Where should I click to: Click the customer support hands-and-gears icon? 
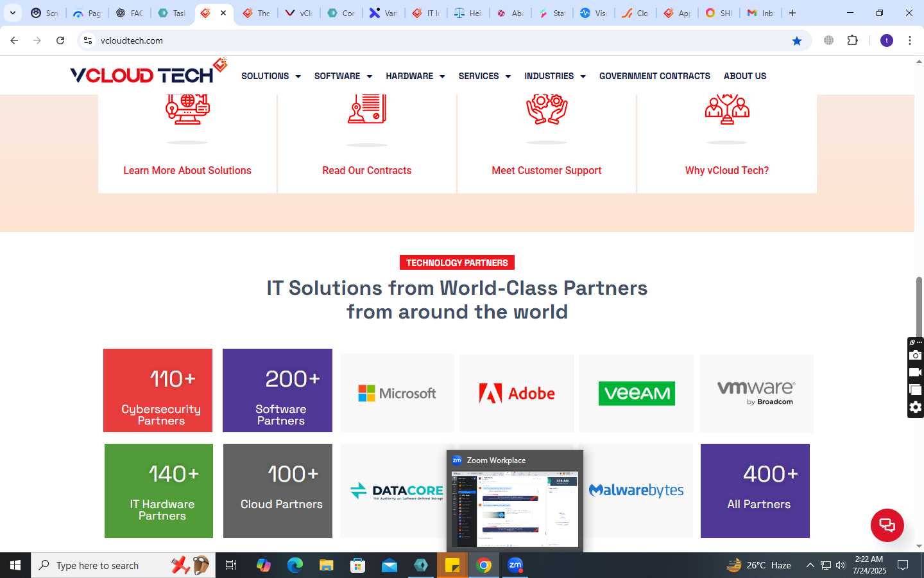point(547,109)
